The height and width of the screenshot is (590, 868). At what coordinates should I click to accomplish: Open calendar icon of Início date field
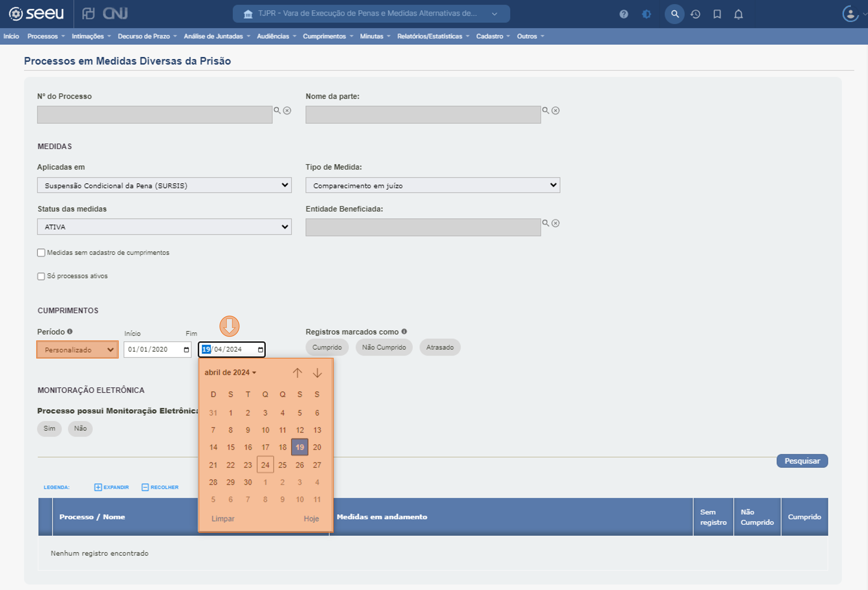186,349
